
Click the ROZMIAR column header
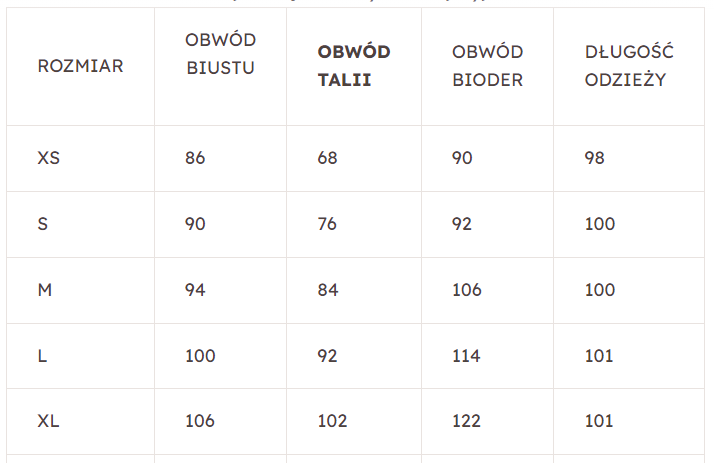[80, 67]
